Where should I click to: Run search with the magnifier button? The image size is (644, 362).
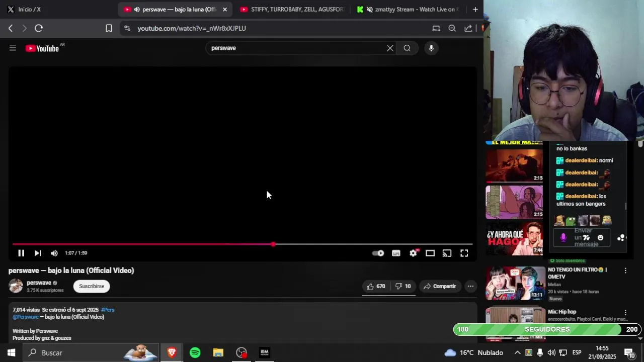(x=407, y=48)
